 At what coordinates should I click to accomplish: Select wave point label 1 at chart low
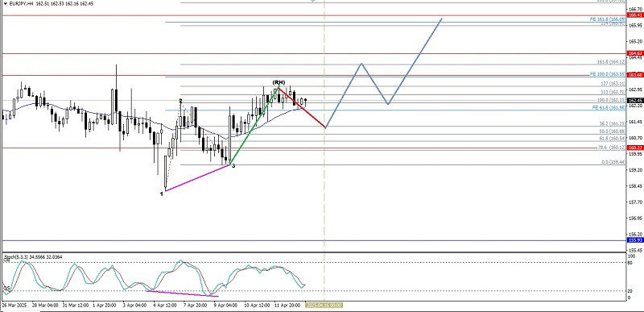162,193
